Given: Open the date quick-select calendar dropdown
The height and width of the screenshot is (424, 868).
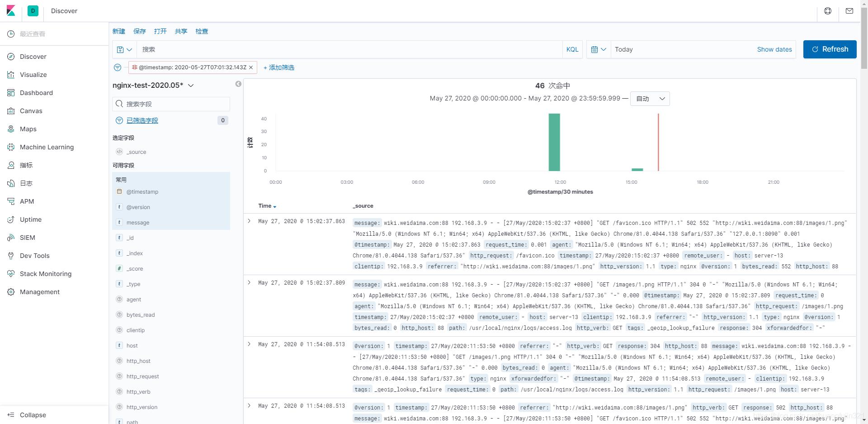Looking at the screenshot, I should click(x=599, y=49).
